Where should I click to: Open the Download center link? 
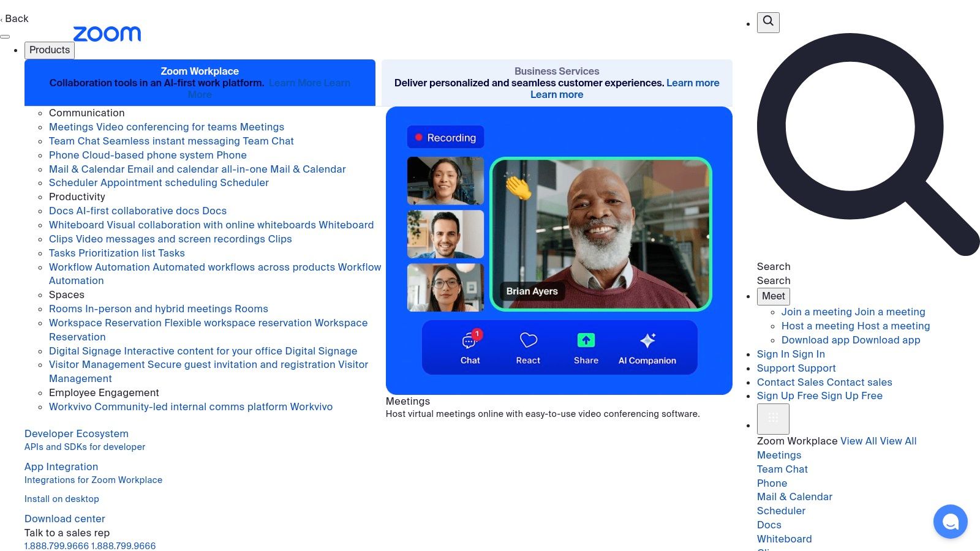(65, 519)
